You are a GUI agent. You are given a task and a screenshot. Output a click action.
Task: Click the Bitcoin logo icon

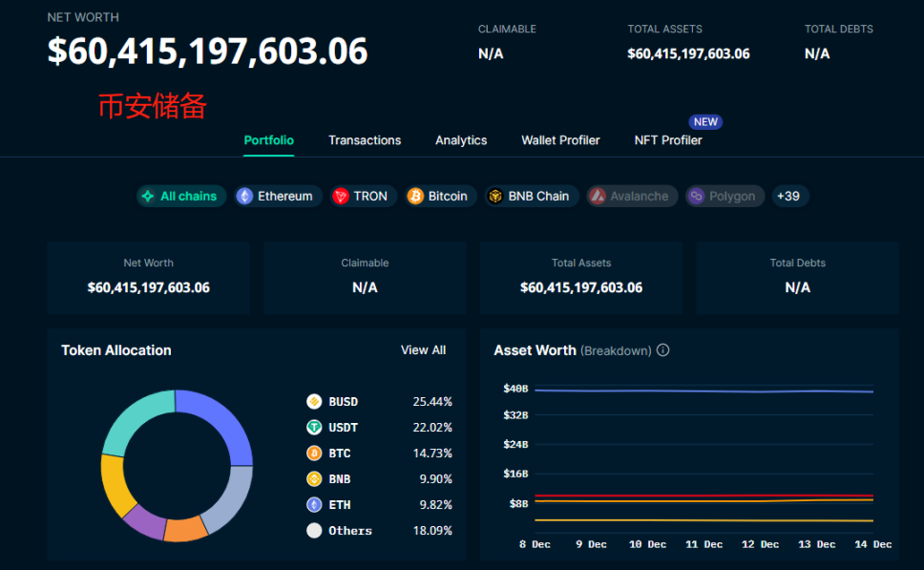point(415,197)
